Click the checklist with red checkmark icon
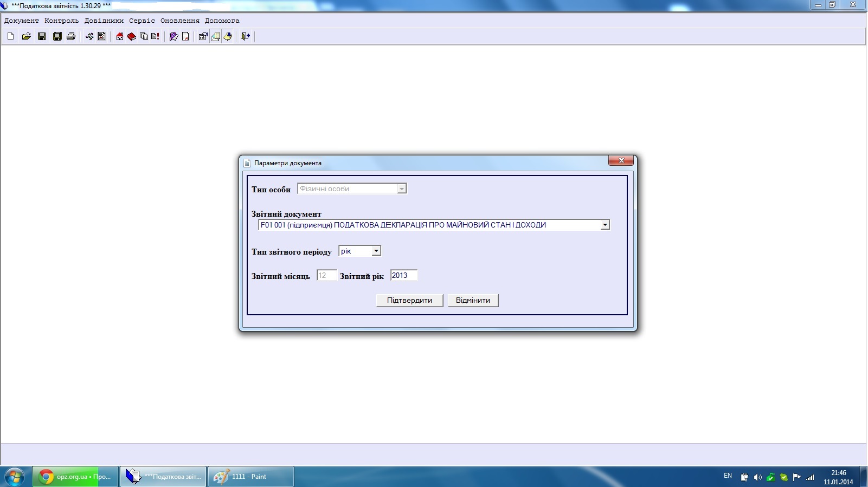Screen dimensions: 868x487 [x=101, y=36]
